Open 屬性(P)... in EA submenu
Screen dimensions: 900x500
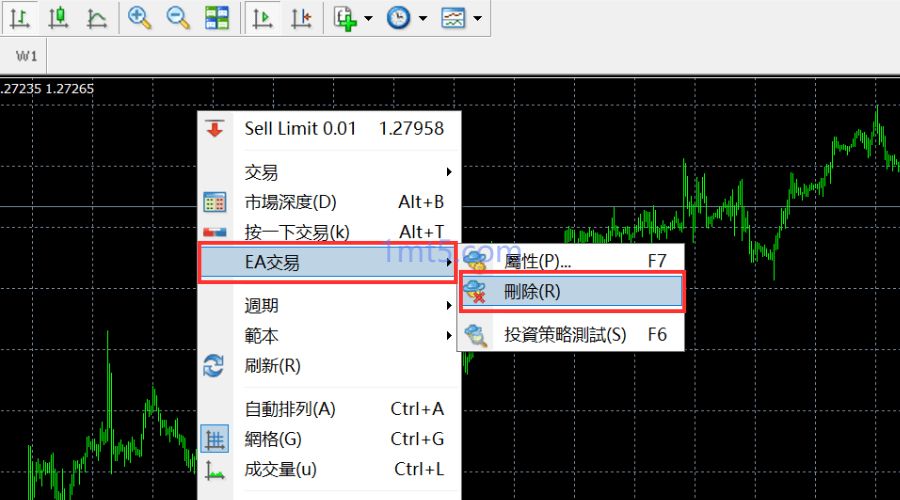pyautogui.click(x=571, y=261)
